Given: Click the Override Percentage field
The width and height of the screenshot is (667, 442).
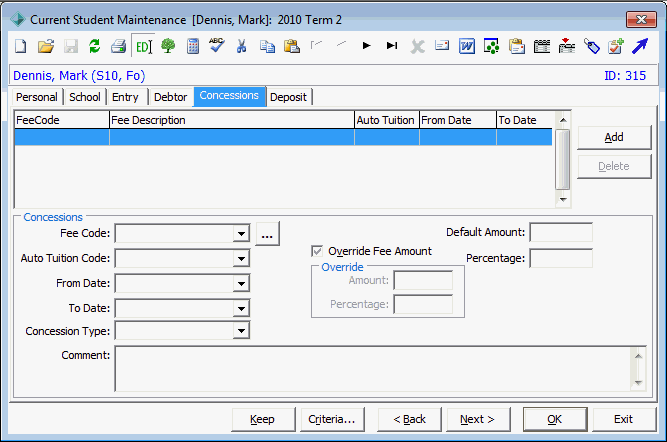Looking at the screenshot, I should [x=423, y=304].
